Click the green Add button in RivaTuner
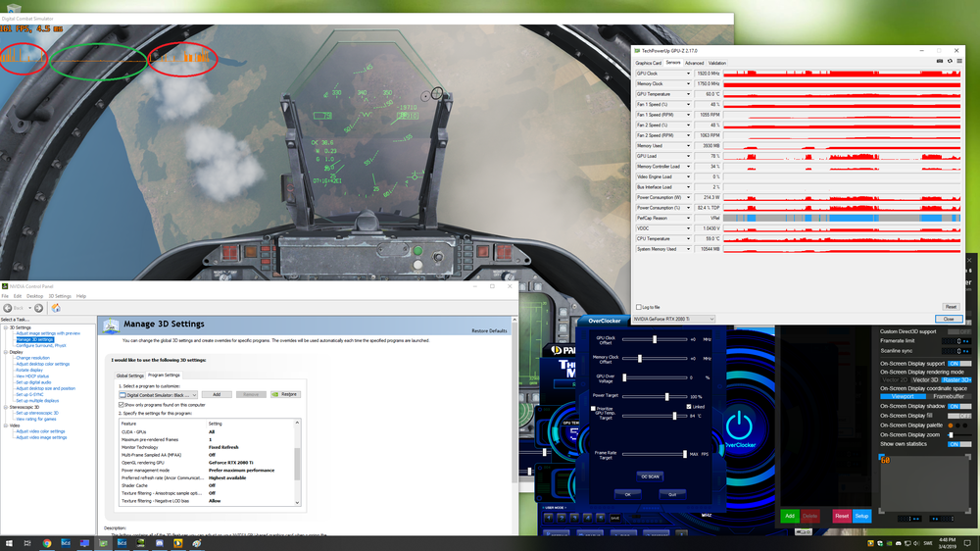The height and width of the screenshot is (551, 980). [x=789, y=516]
